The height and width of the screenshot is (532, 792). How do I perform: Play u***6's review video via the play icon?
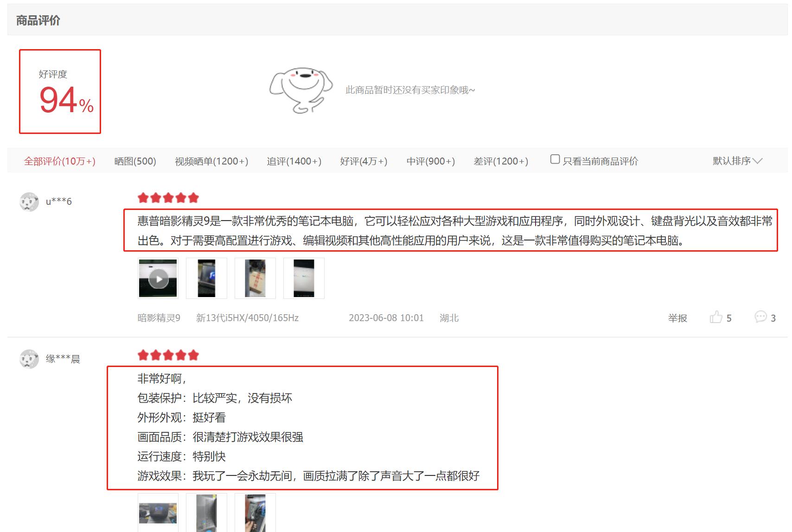158,278
